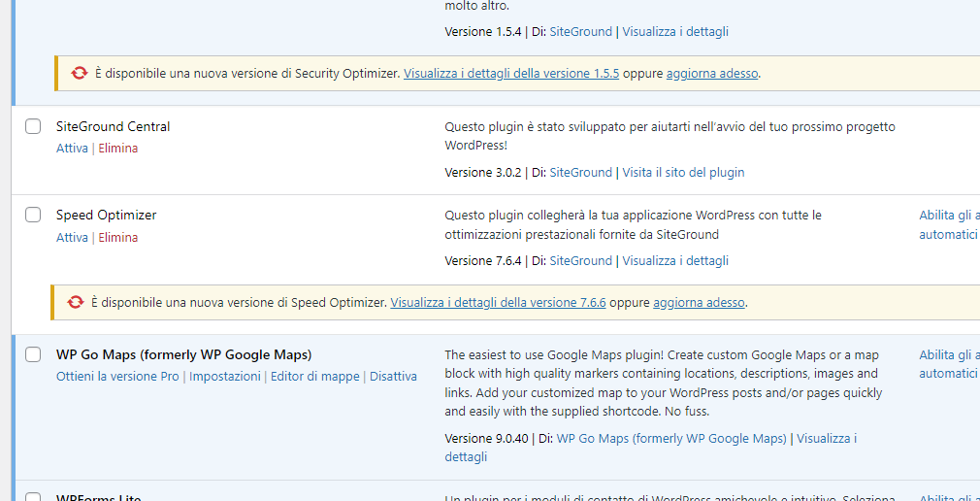Open SiteGround author link for Speed Optimizer
The height and width of the screenshot is (501, 980).
click(x=580, y=261)
